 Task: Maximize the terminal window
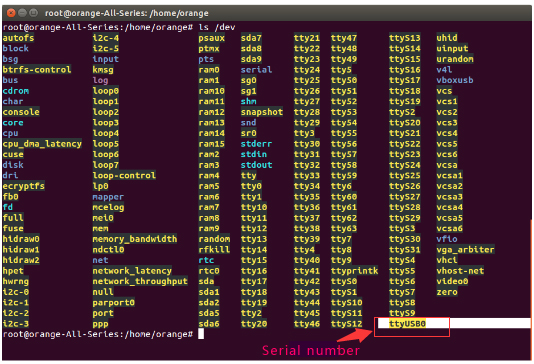pos(33,13)
